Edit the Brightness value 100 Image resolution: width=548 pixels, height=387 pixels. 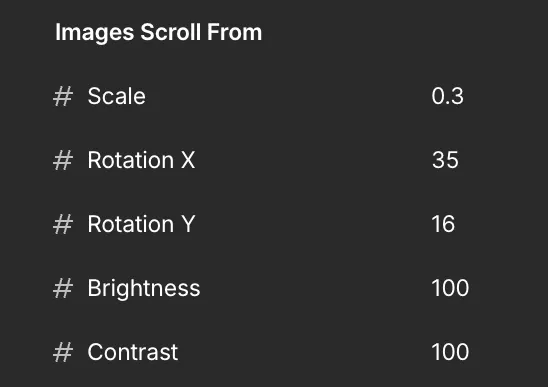[450, 288]
